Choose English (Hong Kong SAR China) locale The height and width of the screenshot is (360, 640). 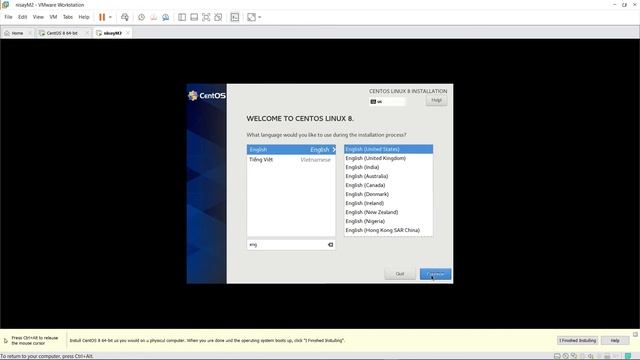pos(388,230)
